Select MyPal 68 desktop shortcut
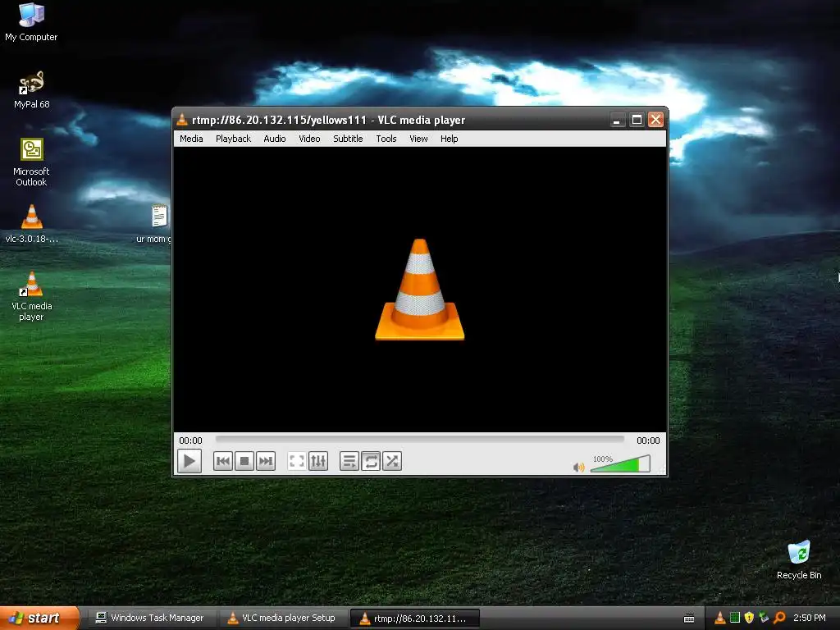This screenshot has width=840, height=630. pos(31,90)
